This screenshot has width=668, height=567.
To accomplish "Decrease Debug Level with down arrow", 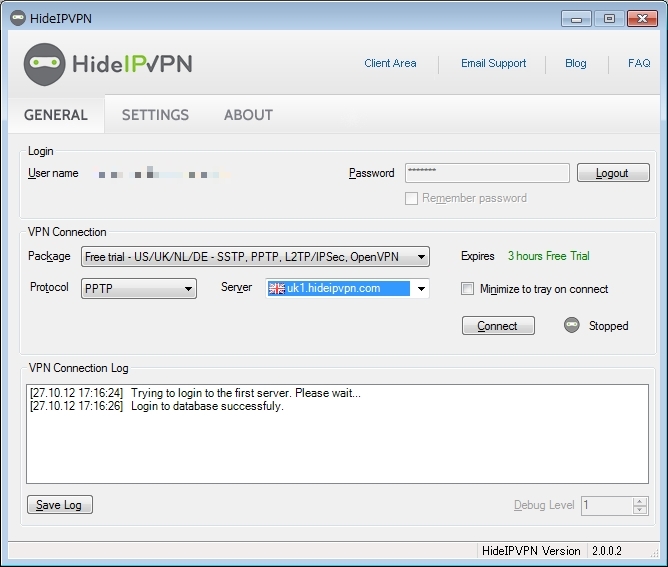I will tap(640, 510).
